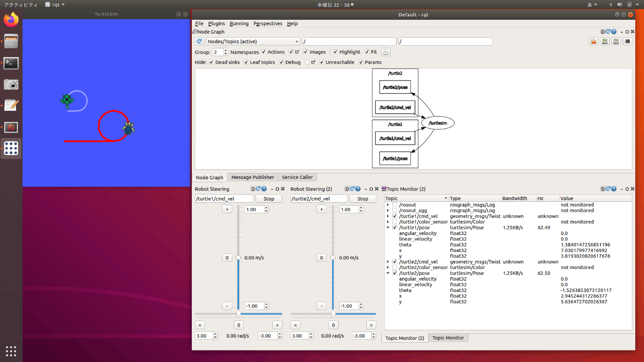Switch to the Service Caller tab

pyautogui.click(x=297, y=177)
